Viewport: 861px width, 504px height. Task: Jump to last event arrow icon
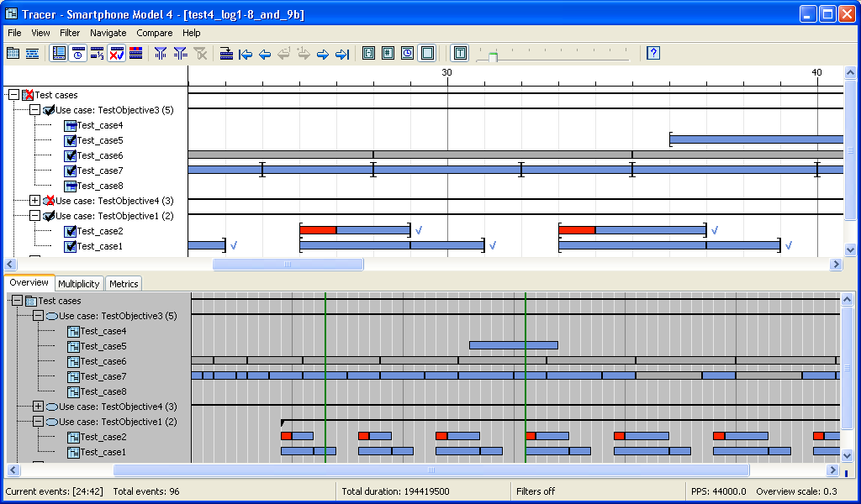(341, 54)
